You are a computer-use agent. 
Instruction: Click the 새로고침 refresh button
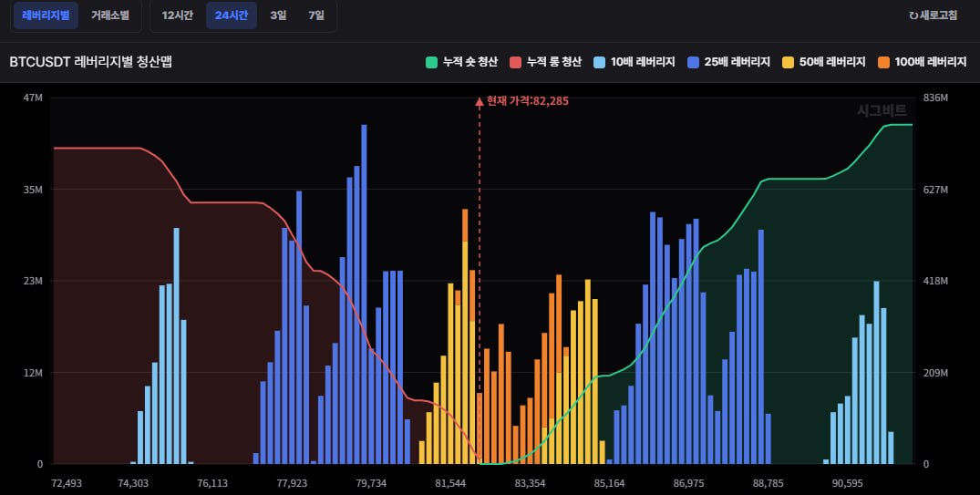(934, 15)
